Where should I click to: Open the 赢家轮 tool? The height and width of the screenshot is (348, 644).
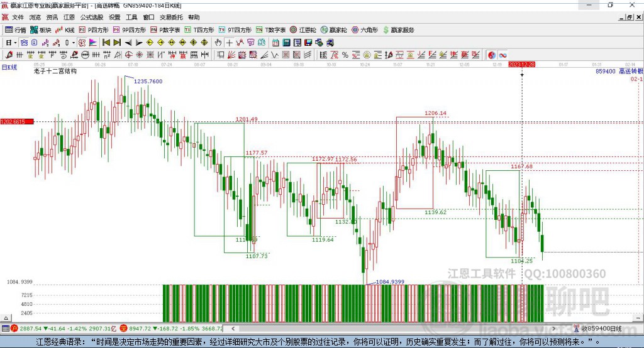coord(334,30)
